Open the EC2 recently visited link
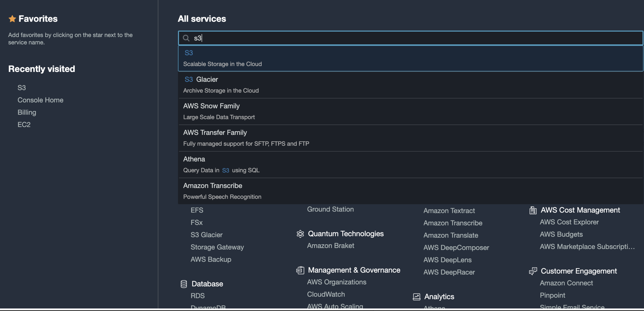 (24, 125)
